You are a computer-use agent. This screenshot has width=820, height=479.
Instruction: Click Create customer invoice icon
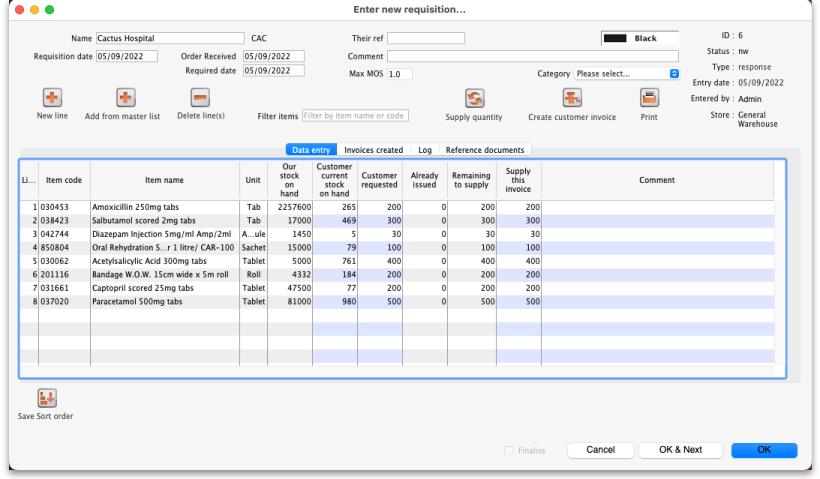tap(571, 98)
